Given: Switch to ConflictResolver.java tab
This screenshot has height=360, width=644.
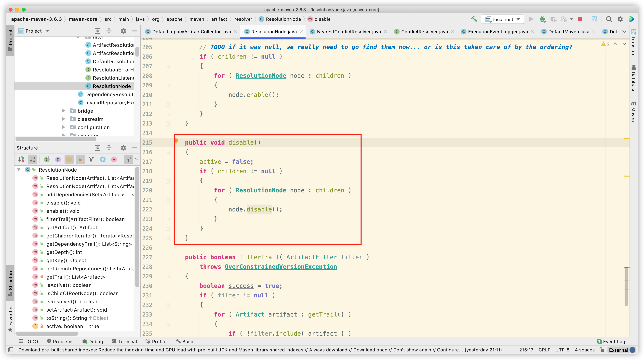Looking at the screenshot, I should pos(424,31).
